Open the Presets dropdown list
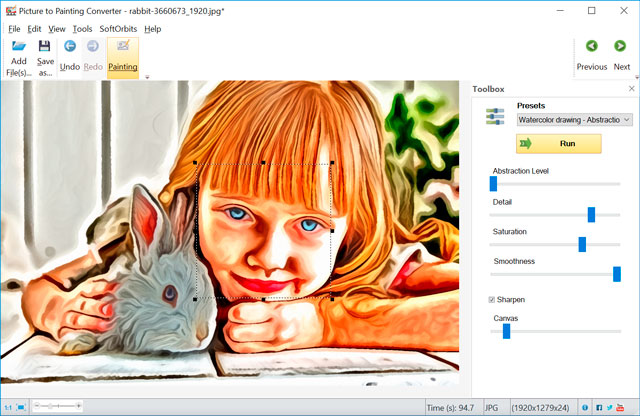 (574, 119)
